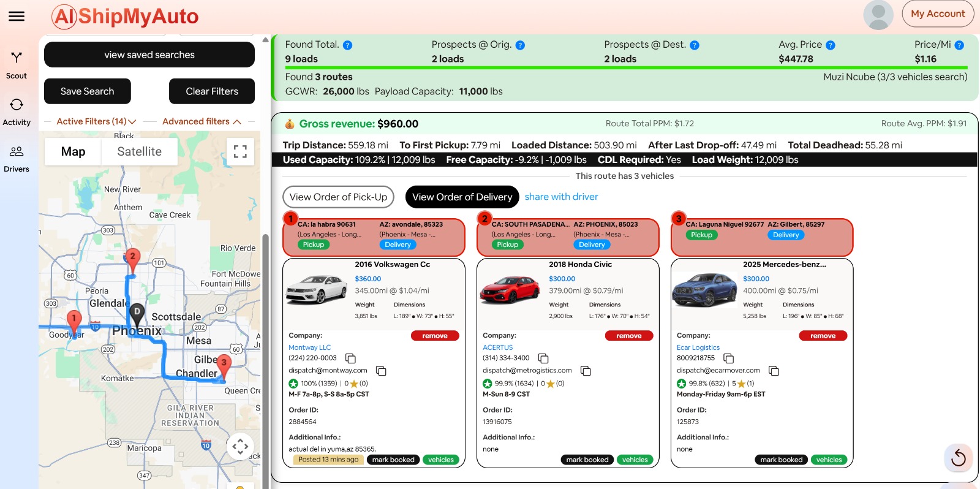Image resolution: width=980 pixels, height=489 pixels.
Task: Copy dispatch@metrogistics.com email address
Action: tap(586, 371)
